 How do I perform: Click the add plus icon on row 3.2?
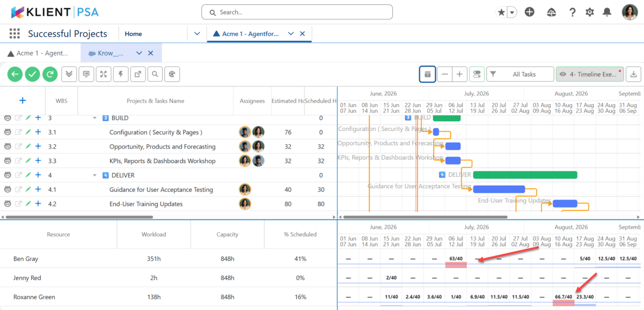point(38,146)
